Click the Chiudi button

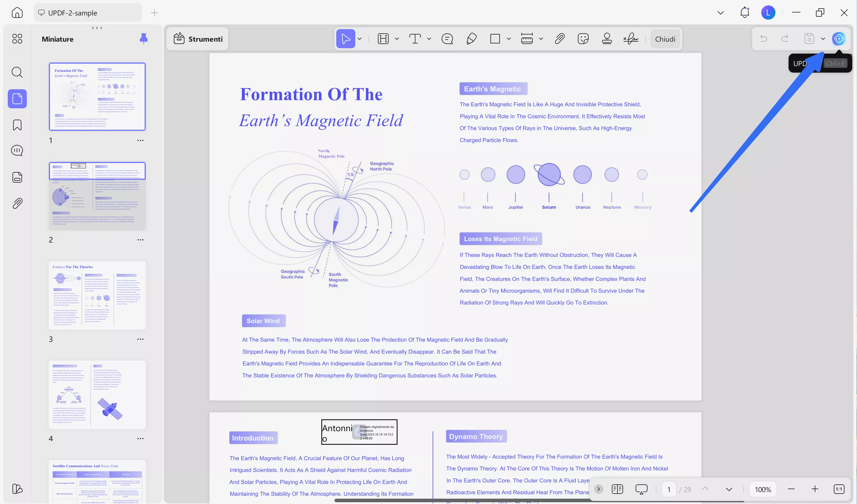click(x=665, y=39)
